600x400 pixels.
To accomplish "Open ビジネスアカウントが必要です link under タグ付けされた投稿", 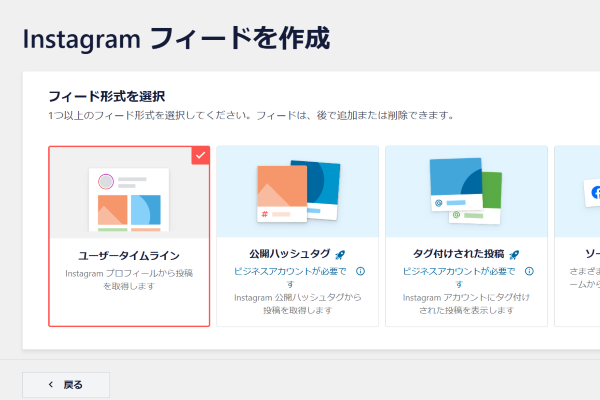I will 459,278.
